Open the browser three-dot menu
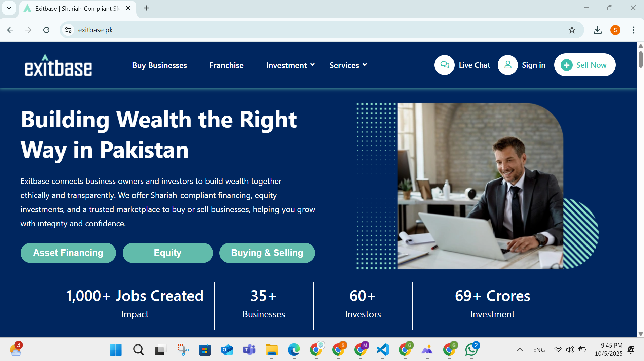Screen dimensions: 644x361 tap(633, 30)
